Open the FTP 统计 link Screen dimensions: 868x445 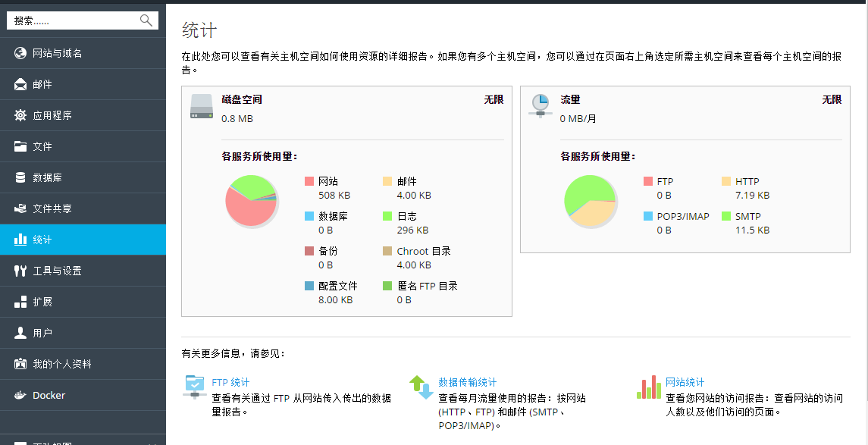point(231,382)
